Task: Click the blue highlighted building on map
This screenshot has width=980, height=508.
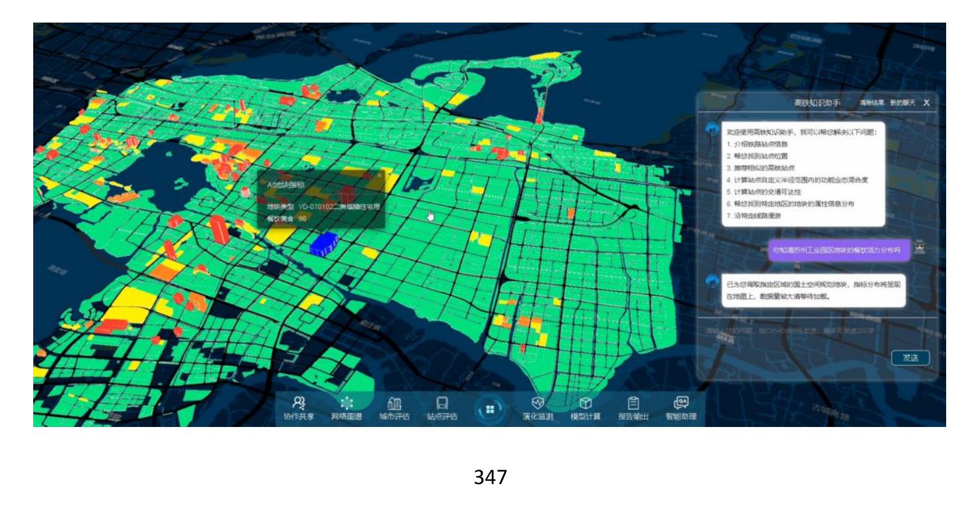Action: pos(324,243)
